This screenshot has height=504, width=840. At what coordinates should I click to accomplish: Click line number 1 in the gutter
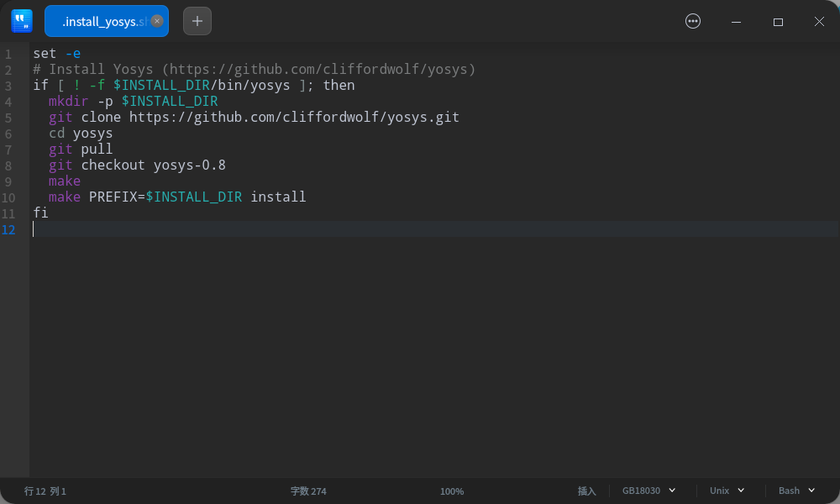(x=9, y=53)
